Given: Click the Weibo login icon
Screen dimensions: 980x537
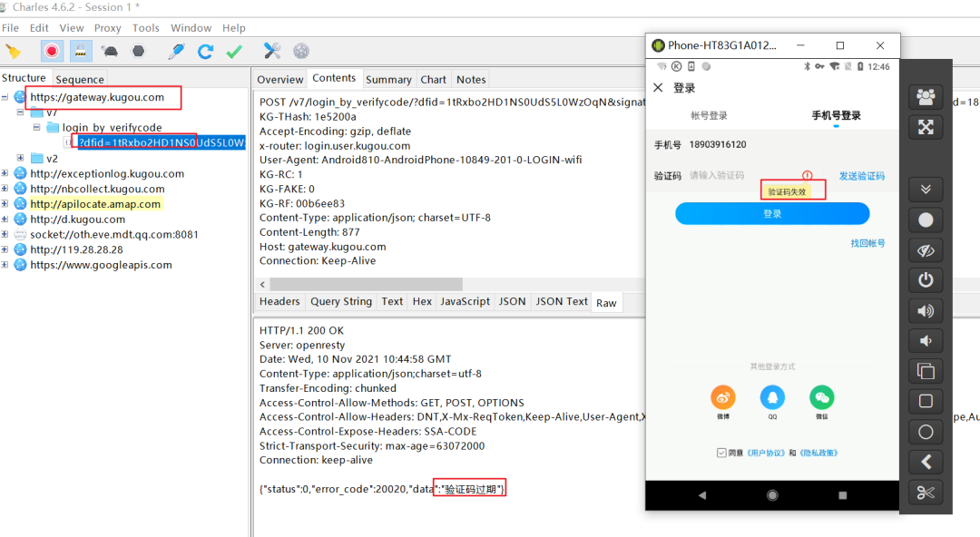Looking at the screenshot, I should [x=723, y=397].
